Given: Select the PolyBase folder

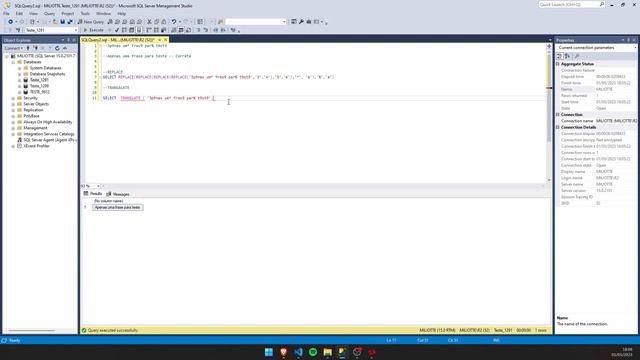Looking at the screenshot, I should tap(31, 116).
